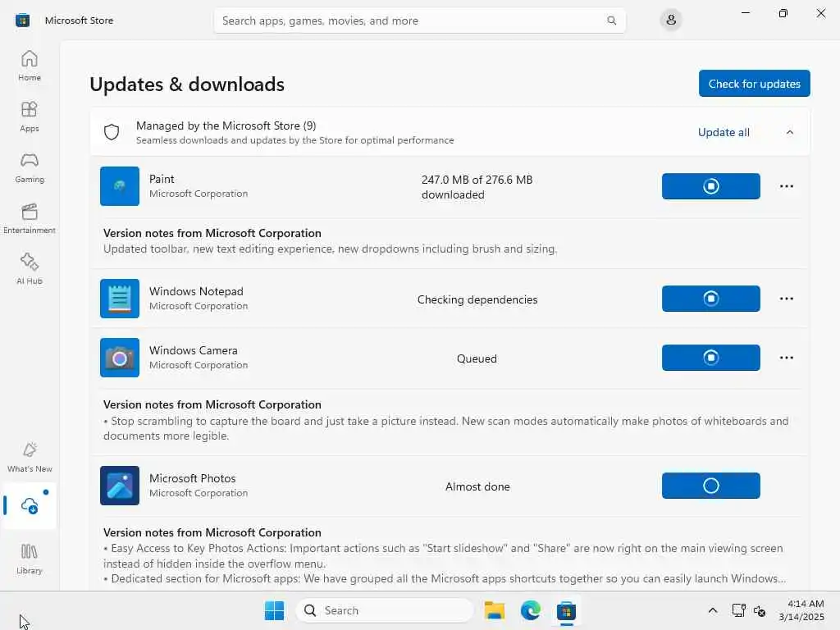Click the Updates & downloads heading
This screenshot has width=840, height=630.
(187, 84)
